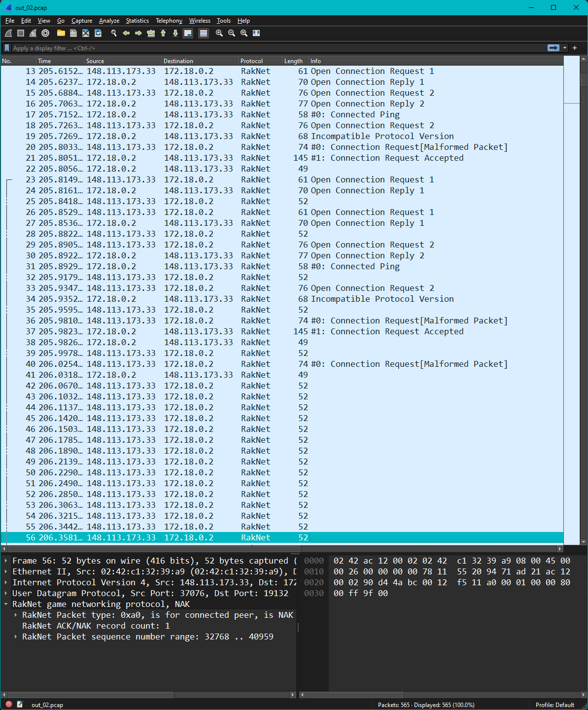588x710 pixels.
Task: Open a capture file using the folder icon
Action: (x=61, y=33)
